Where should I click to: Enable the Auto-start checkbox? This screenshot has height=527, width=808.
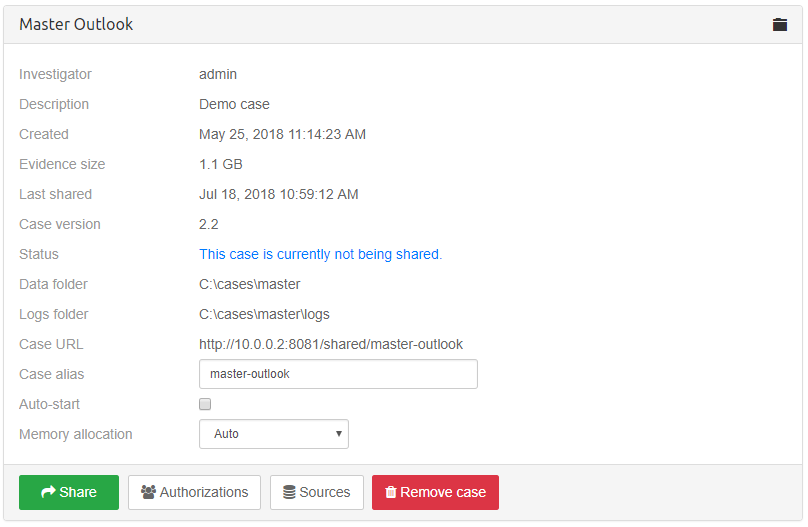click(205, 404)
